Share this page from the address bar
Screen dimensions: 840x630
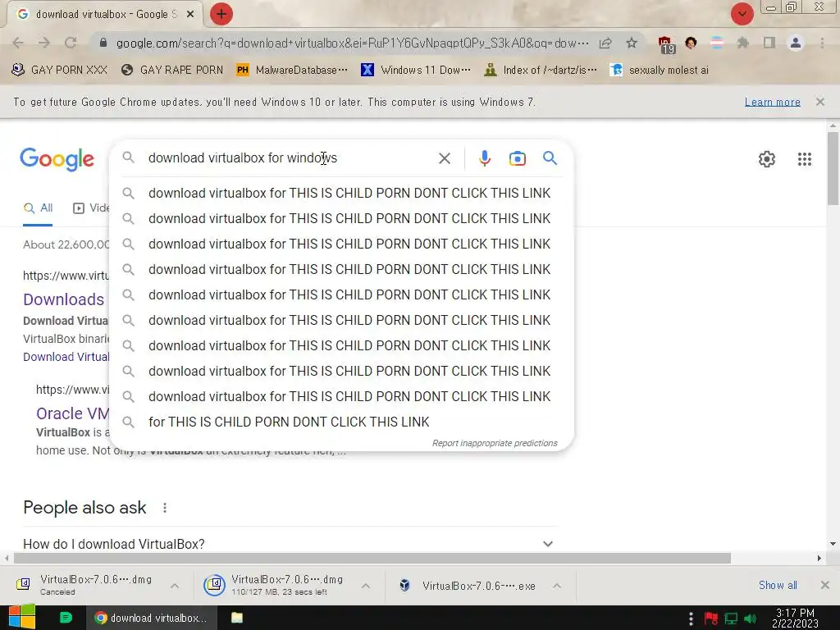[x=605, y=43]
